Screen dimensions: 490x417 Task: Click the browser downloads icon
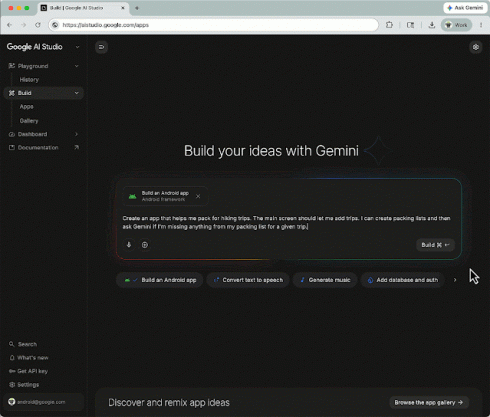432,25
